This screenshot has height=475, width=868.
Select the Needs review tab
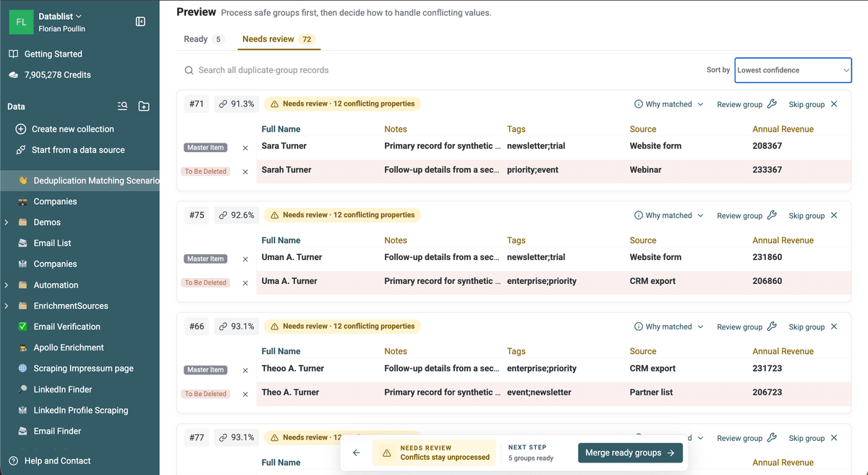tap(278, 39)
